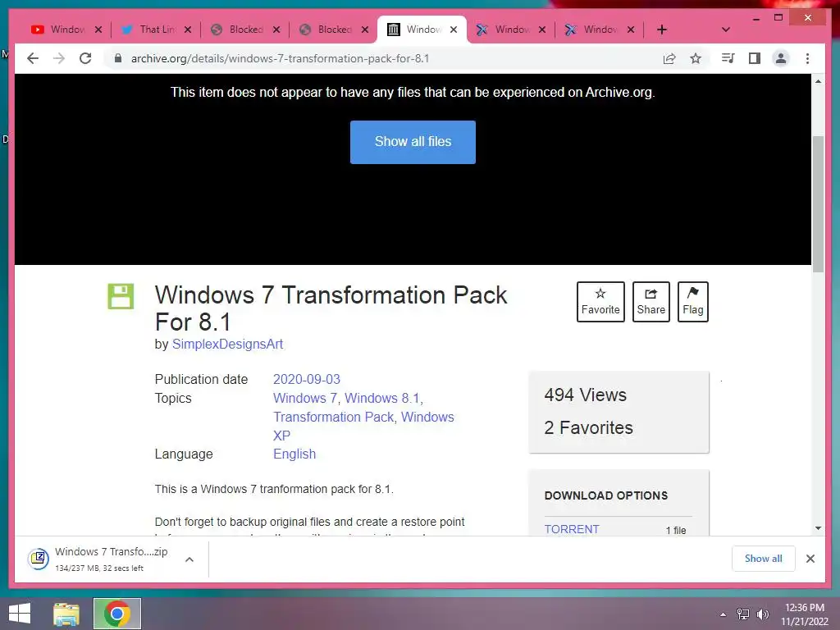Viewport: 840px width, 630px height.
Task: Open a new browser tab
Action: point(662,30)
